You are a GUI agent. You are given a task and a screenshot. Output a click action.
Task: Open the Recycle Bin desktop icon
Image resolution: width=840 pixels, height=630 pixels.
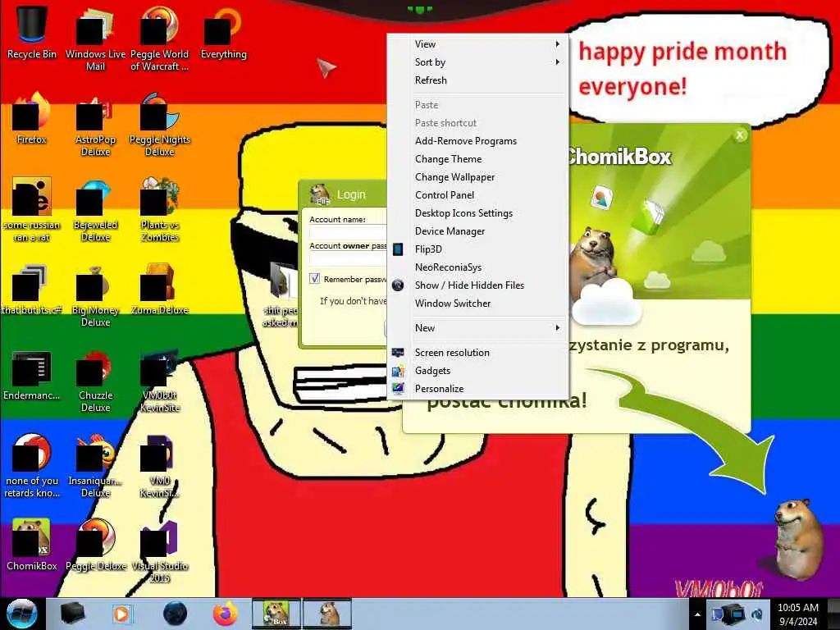coord(32,32)
